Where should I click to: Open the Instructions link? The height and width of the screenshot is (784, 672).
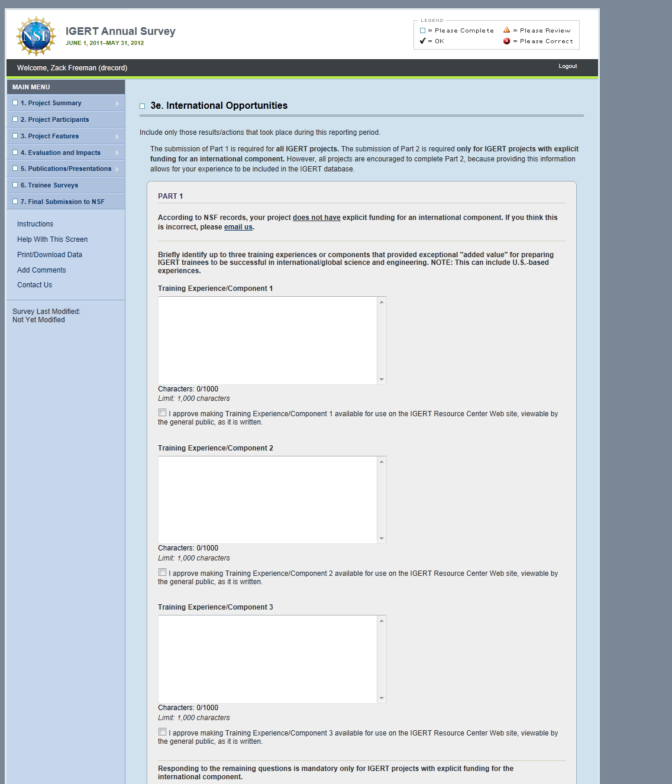pyautogui.click(x=35, y=224)
